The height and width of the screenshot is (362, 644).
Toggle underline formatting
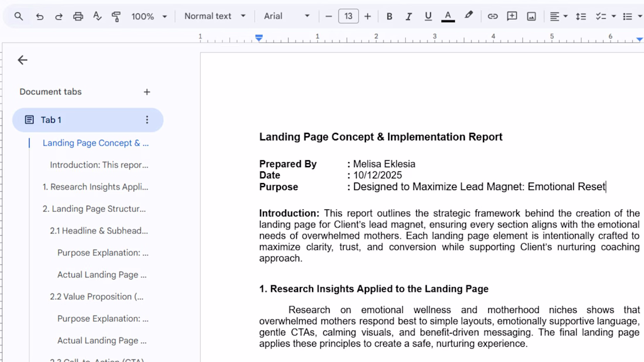(428, 16)
